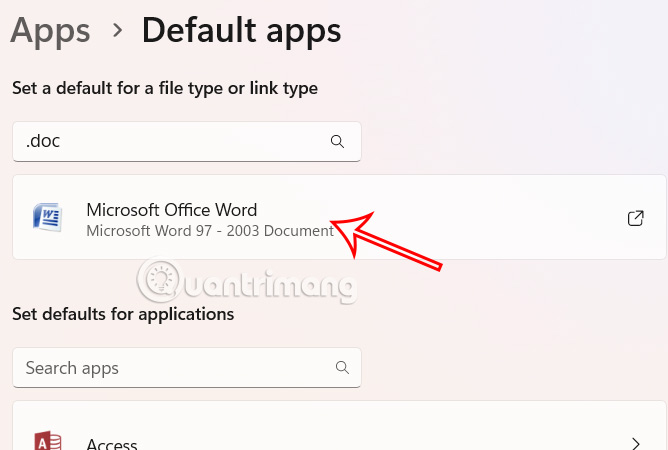Click the Microsoft Word 97 - 2003 Document text

click(x=210, y=231)
